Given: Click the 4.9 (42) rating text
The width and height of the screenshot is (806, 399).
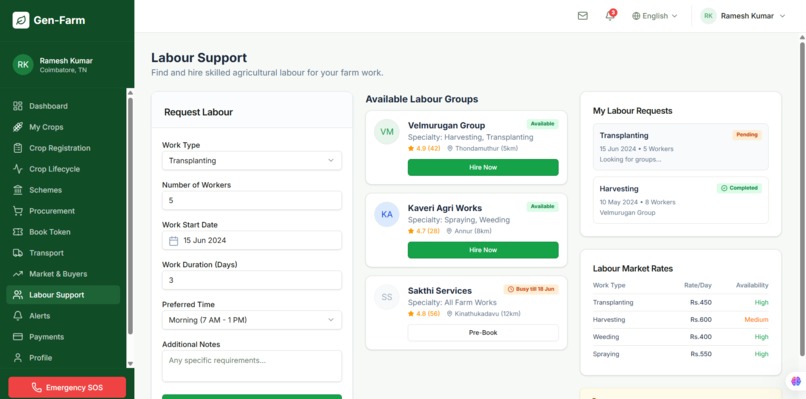Looking at the screenshot, I should tap(428, 148).
